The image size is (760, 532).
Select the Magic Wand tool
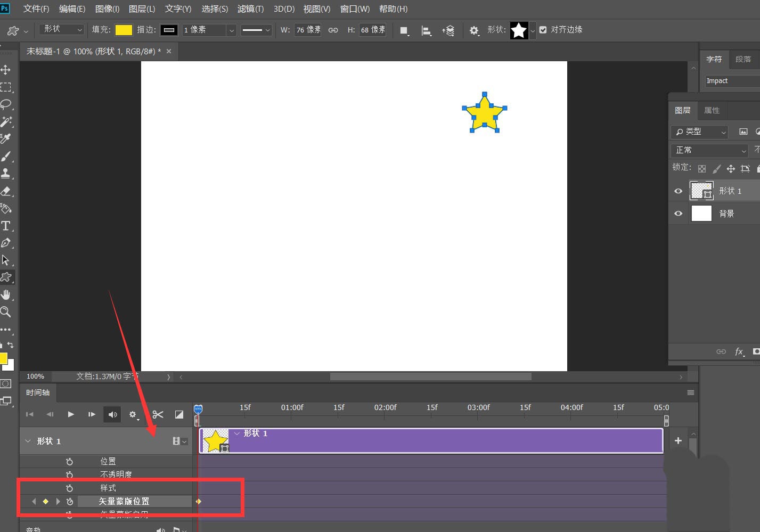coord(6,121)
